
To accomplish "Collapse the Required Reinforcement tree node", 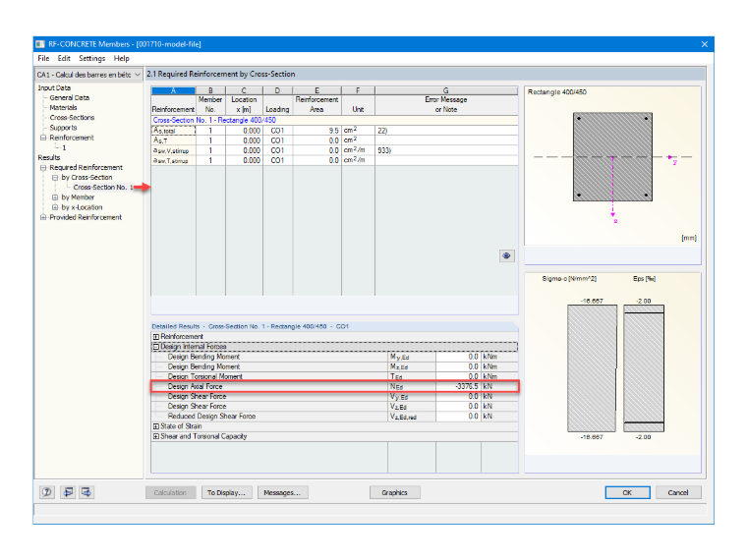I will (x=43, y=168).
